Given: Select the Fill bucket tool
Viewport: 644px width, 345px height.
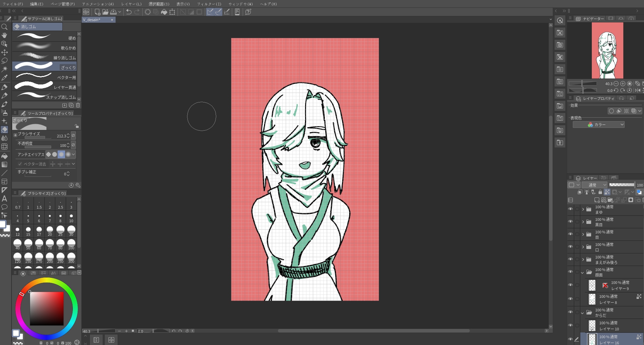Looking at the screenshot, I should click(5, 156).
